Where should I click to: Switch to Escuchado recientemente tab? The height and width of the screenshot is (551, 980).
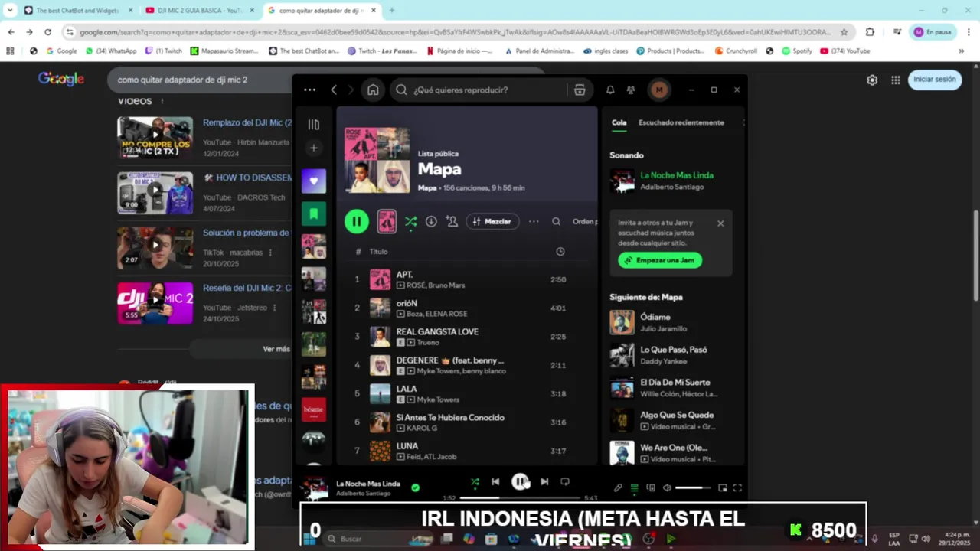(681, 122)
